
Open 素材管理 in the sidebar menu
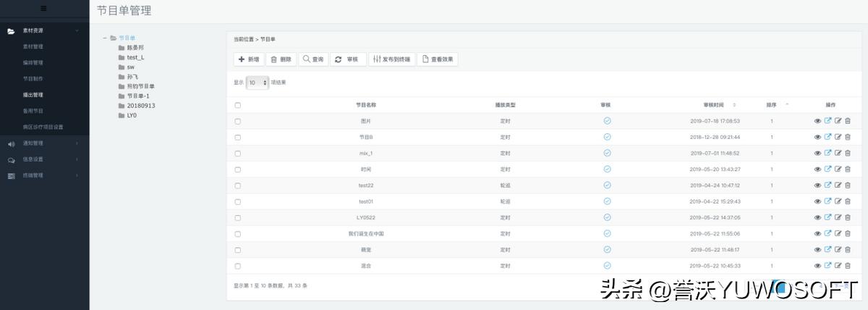(33, 46)
